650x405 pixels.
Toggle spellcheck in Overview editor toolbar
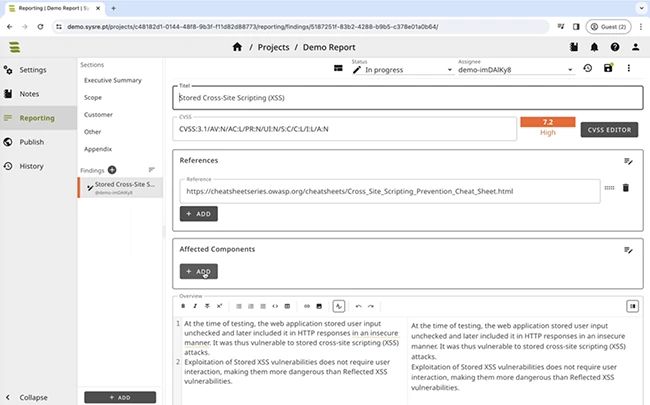(339, 306)
